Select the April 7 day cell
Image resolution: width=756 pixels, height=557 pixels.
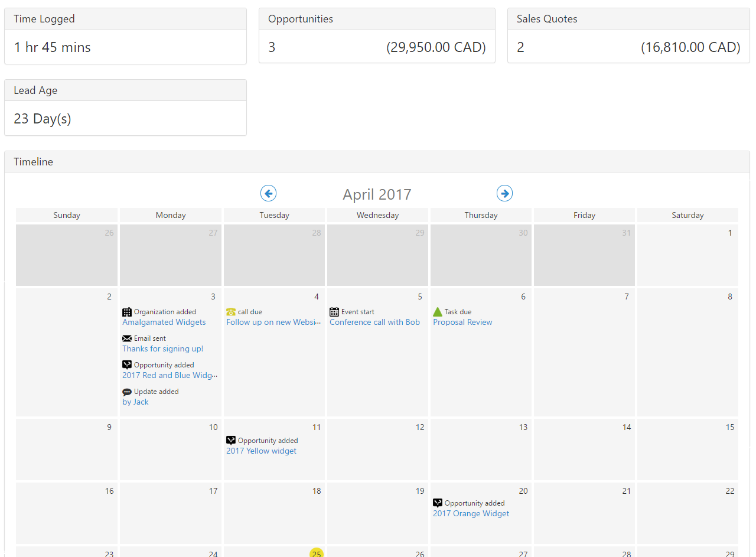pos(584,353)
